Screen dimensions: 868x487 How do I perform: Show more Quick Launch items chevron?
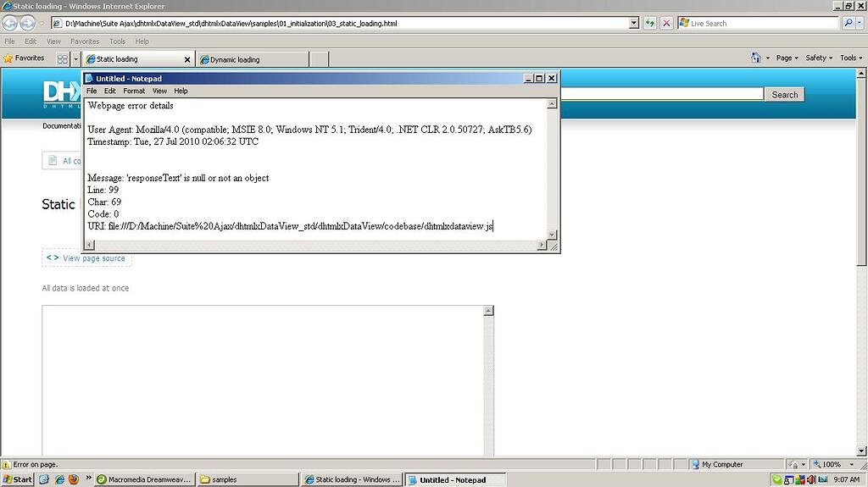88,478
